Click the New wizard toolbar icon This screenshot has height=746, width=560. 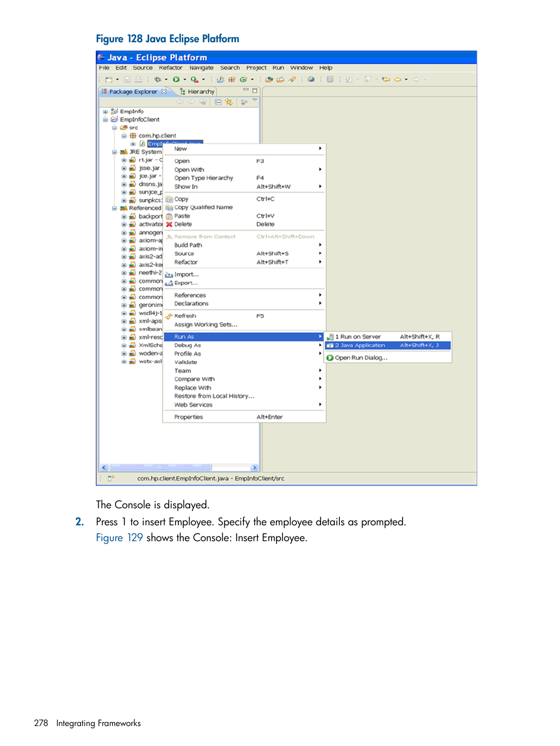pos(109,79)
